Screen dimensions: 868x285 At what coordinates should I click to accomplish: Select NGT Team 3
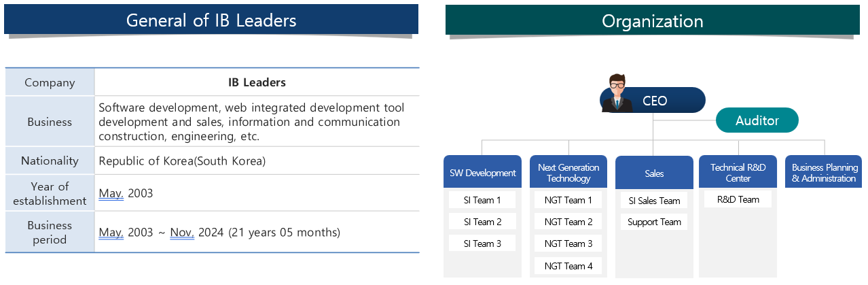pos(568,244)
